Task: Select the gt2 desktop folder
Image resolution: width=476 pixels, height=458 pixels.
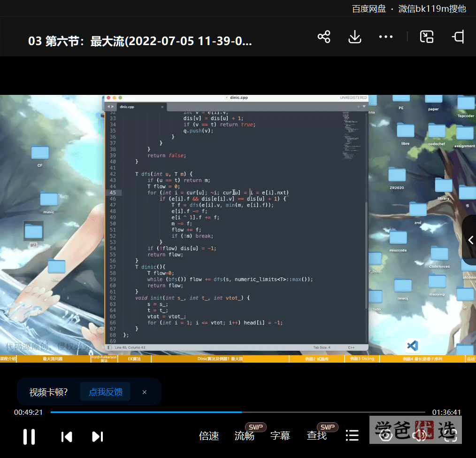Action: point(33,234)
